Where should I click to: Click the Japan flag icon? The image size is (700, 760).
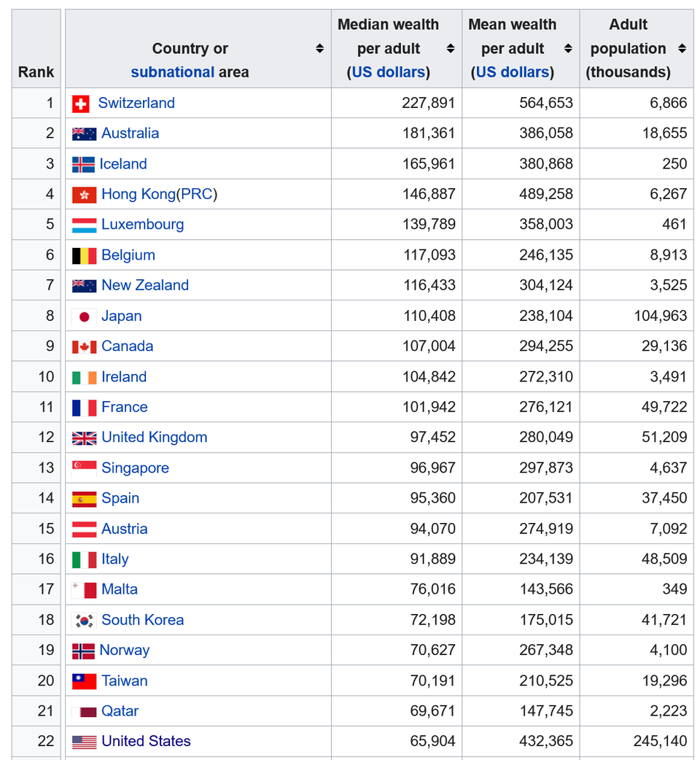84,317
